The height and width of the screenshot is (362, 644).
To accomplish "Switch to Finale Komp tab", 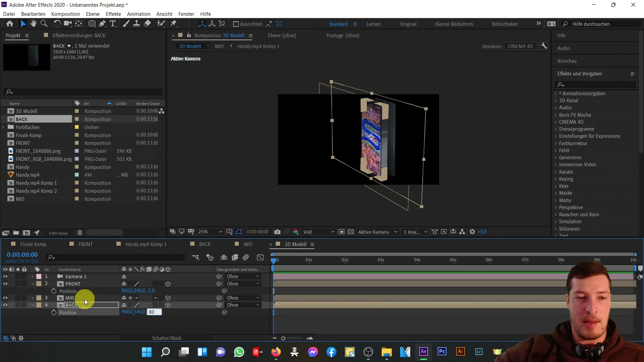I will [x=33, y=244].
